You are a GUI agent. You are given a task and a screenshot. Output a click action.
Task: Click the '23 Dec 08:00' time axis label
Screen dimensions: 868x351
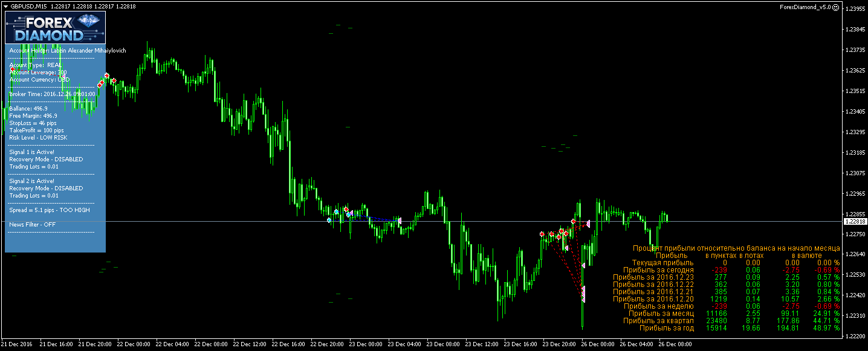(444, 344)
